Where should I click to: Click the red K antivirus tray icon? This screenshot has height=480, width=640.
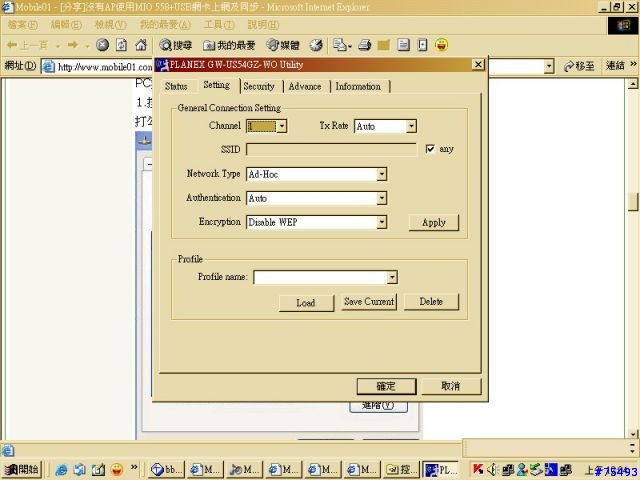point(478,470)
